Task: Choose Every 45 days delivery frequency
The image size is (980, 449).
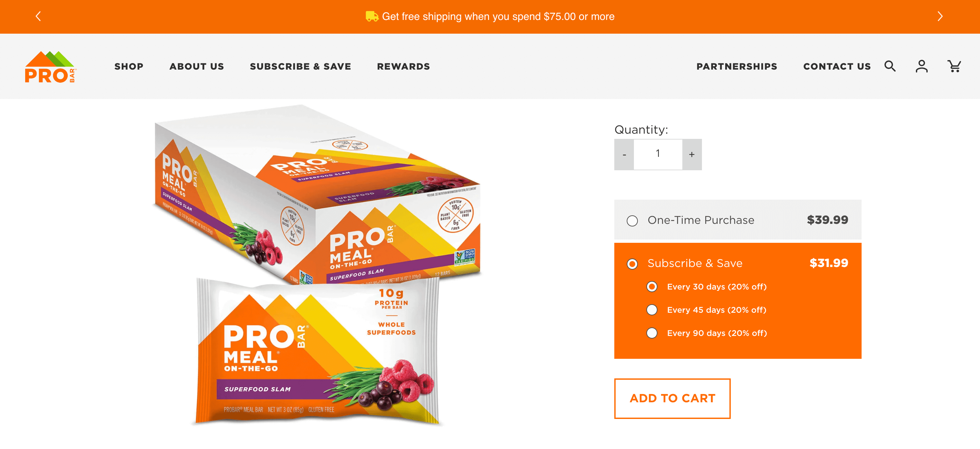Action: 652,310
